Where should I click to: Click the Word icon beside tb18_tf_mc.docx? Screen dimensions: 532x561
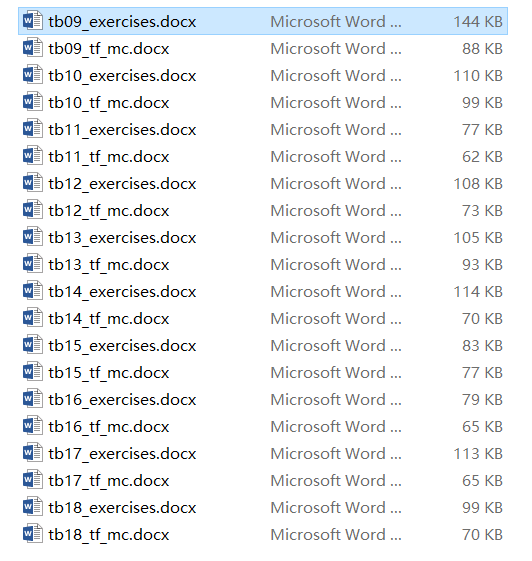pyautogui.click(x=33, y=534)
